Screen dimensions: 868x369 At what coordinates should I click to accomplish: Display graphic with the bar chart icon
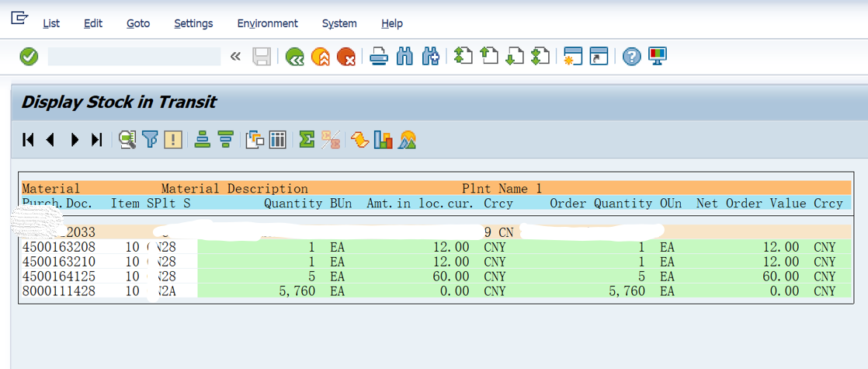pos(383,140)
